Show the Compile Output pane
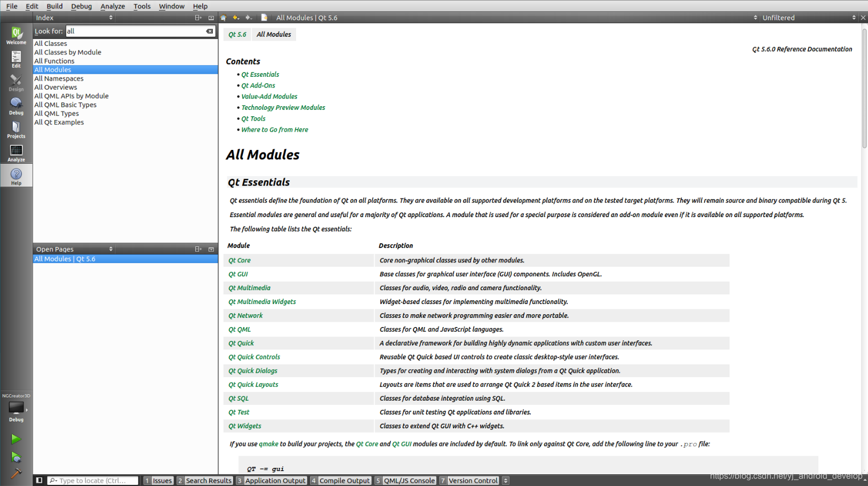The image size is (868, 486). pos(340,481)
